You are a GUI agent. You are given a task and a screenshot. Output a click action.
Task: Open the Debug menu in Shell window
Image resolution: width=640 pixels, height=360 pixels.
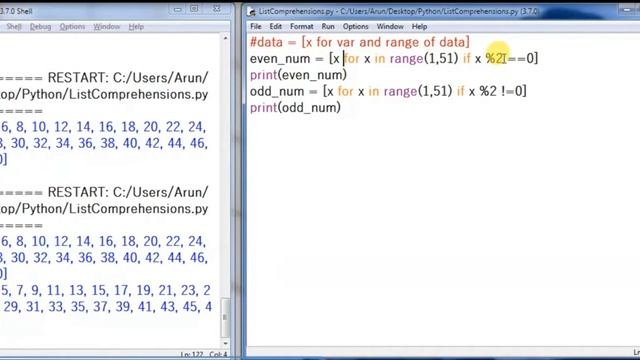pos(40,27)
